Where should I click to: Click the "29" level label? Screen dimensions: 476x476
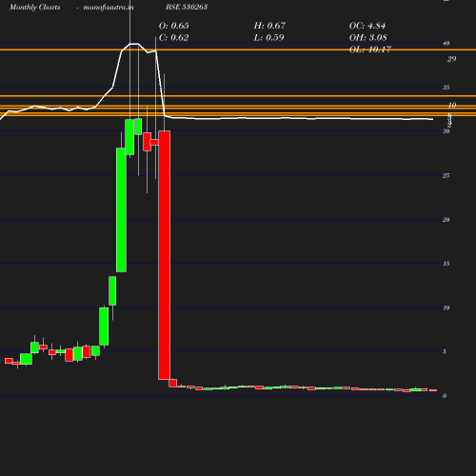[452, 59]
